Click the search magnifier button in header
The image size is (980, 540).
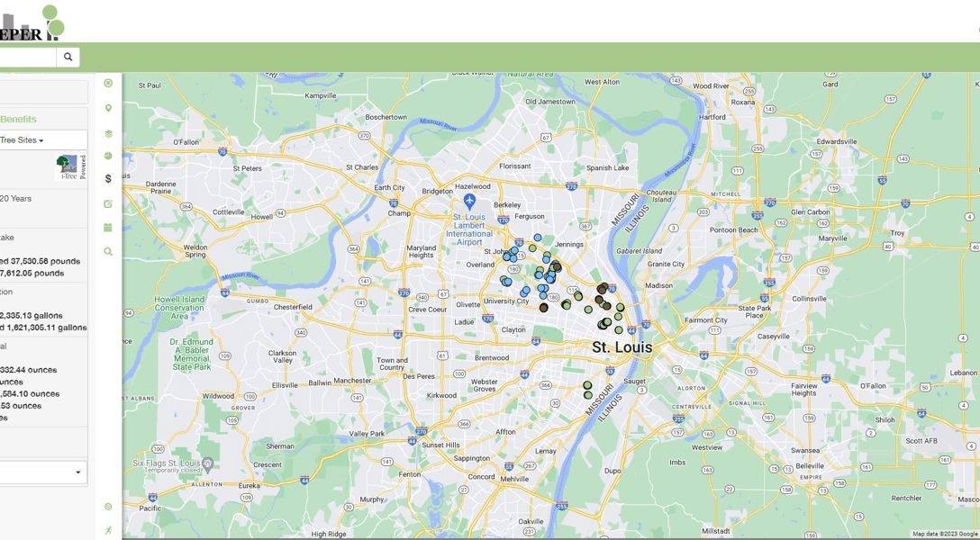tap(68, 57)
